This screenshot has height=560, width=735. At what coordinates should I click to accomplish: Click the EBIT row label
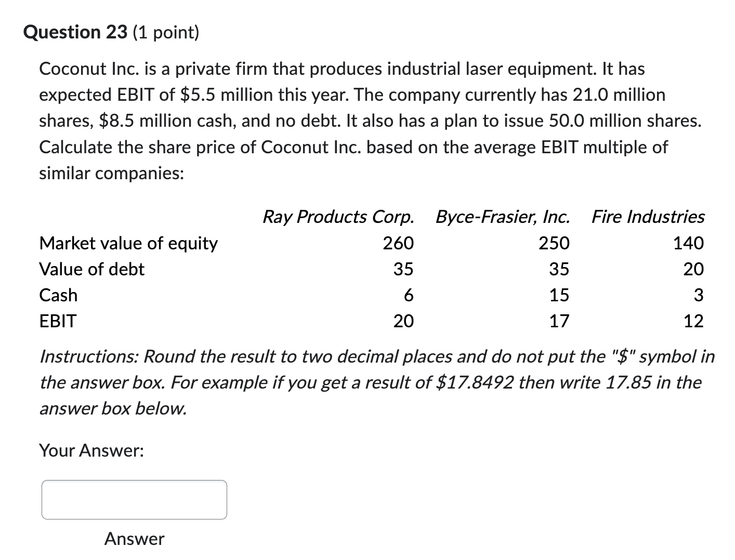click(x=57, y=321)
